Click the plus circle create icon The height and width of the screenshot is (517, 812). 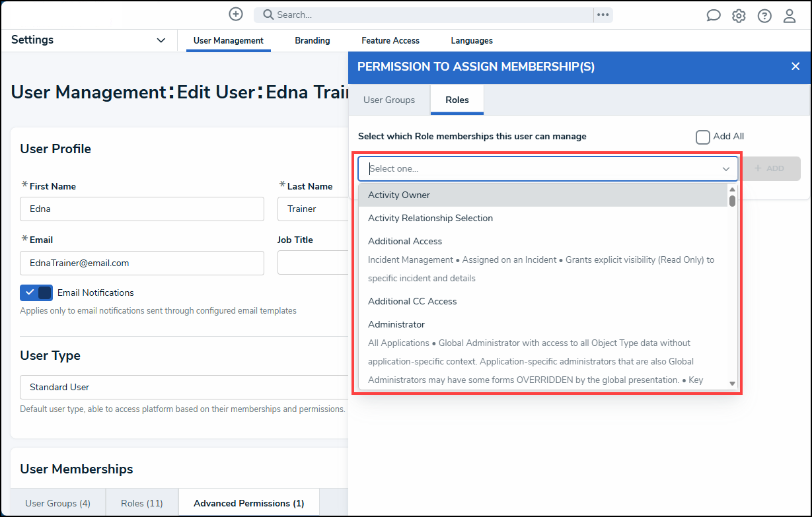pos(235,14)
